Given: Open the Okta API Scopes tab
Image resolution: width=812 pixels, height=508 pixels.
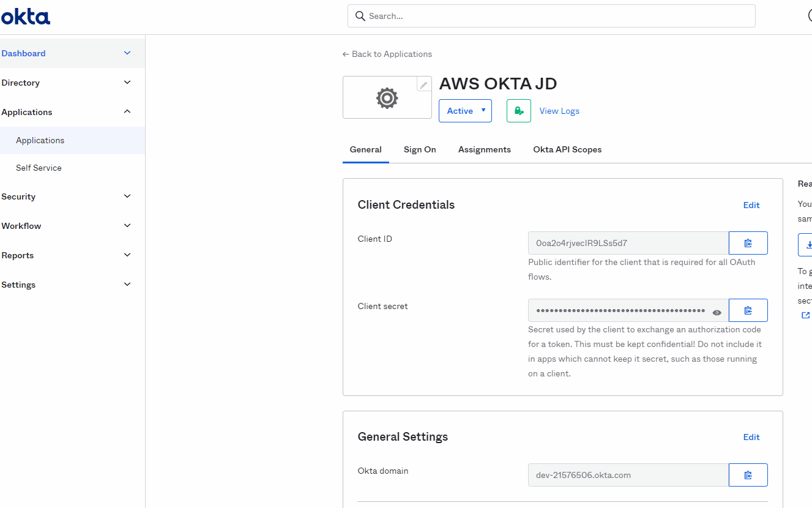Looking at the screenshot, I should pos(567,149).
